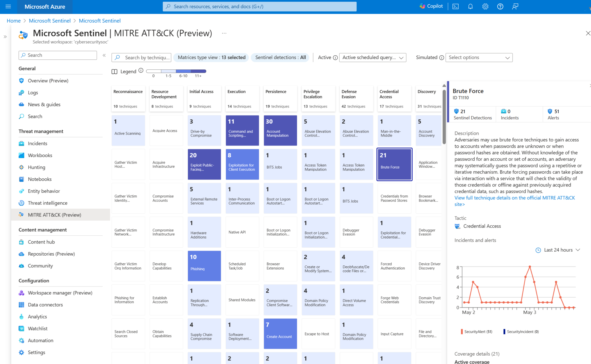Open Sentinel detections: All filter

pos(280,57)
